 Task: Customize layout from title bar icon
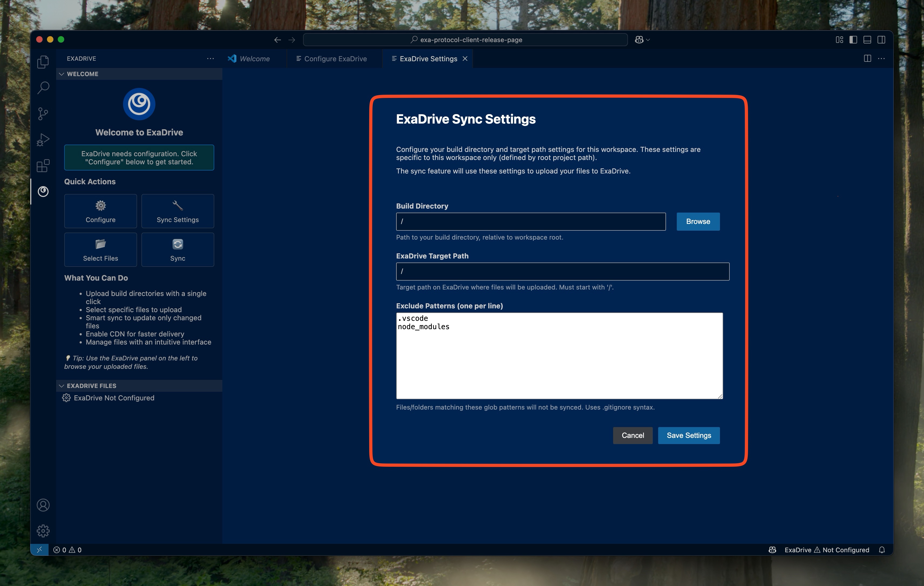coord(839,40)
